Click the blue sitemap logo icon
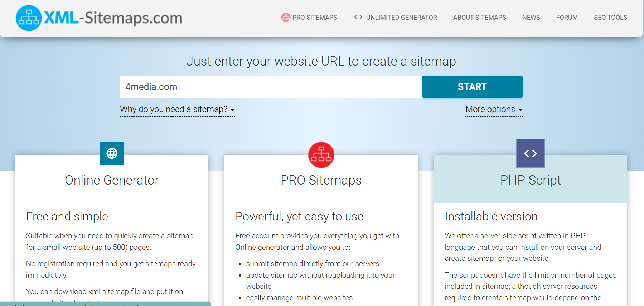Screen dimensions: 644x306 (x=29, y=18)
